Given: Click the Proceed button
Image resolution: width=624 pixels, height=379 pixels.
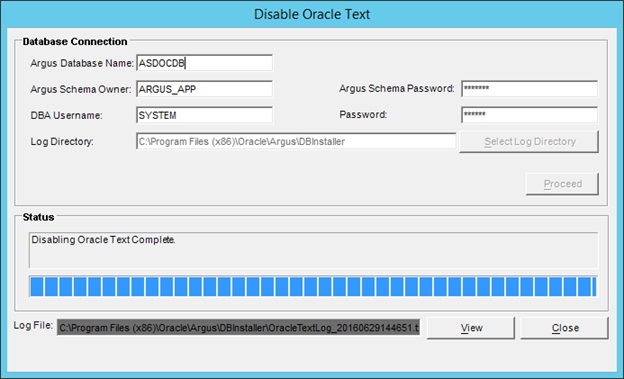Looking at the screenshot, I should (x=562, y=184).
